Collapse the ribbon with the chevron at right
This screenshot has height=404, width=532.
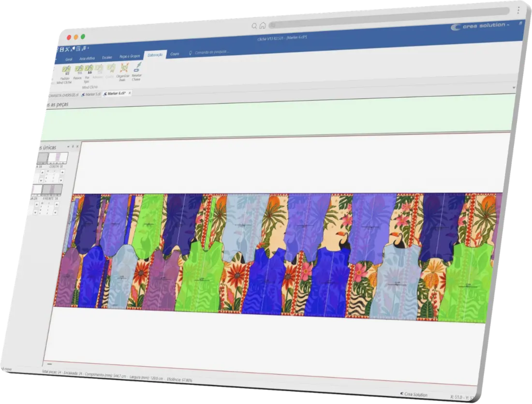coord(514,88)
